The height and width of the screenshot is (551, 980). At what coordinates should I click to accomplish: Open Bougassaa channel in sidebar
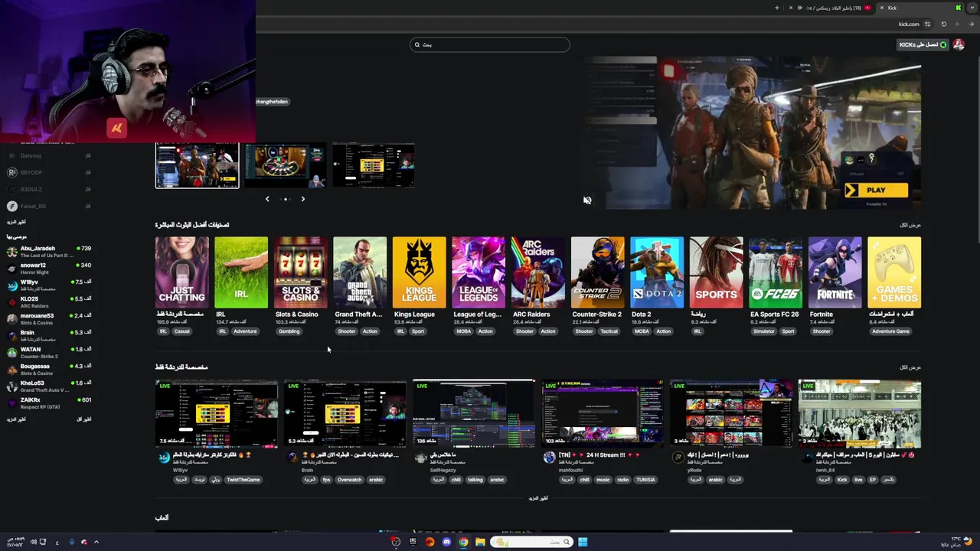[x=49, y=370]
